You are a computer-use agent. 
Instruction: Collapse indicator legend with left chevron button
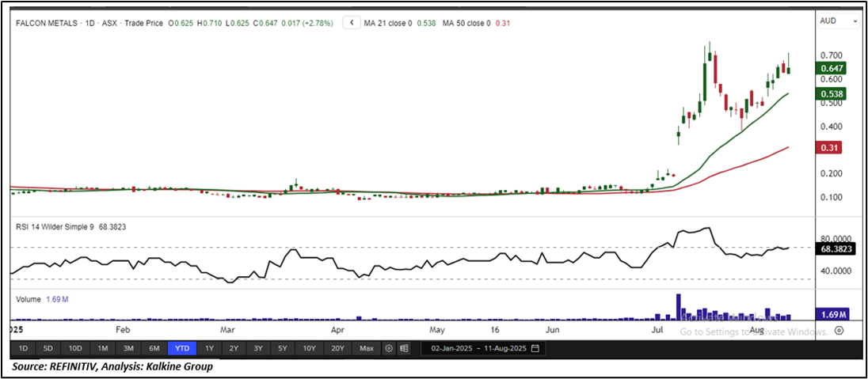351,23
